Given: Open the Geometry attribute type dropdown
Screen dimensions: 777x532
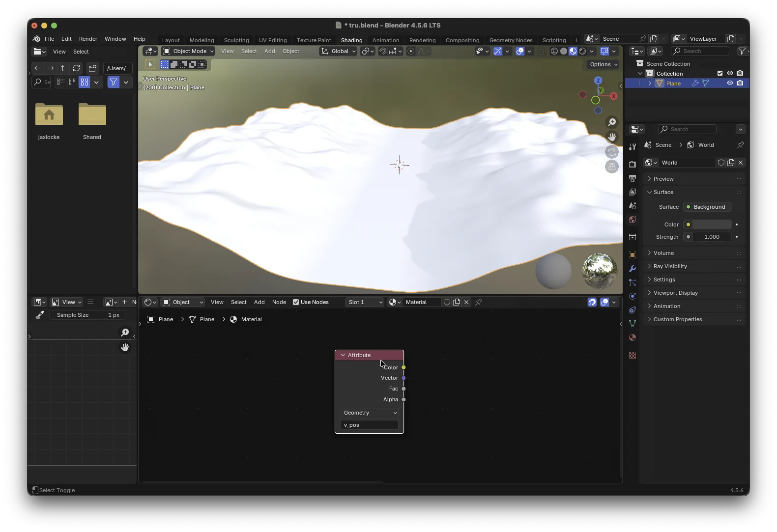Looking at the screenshot, I should click(x=370, y=413).
